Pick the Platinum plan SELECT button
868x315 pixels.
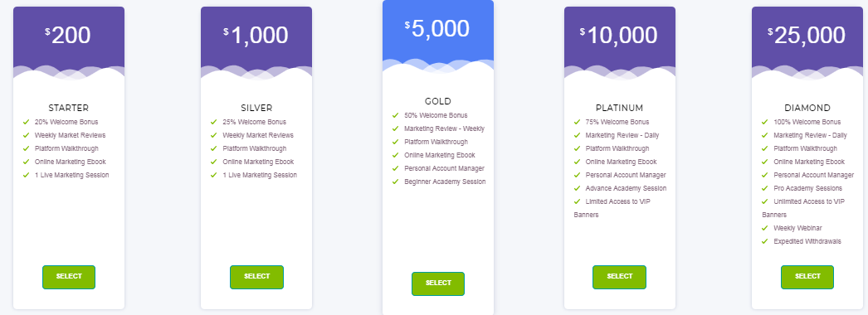click(619, 277)
